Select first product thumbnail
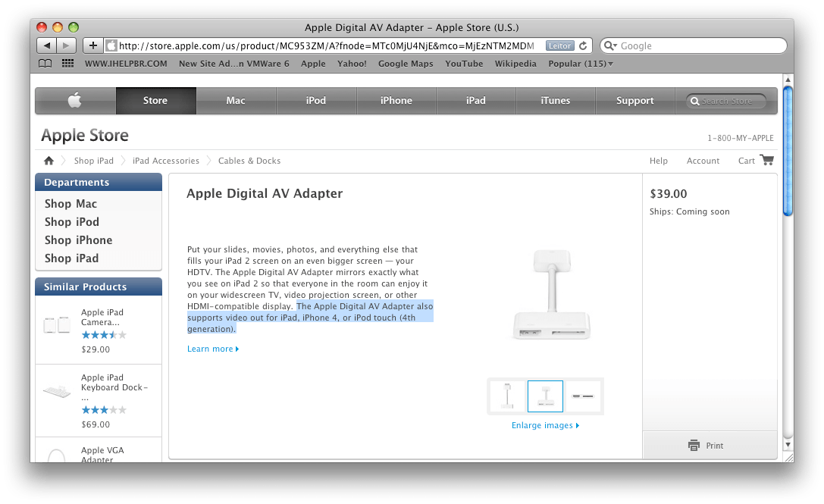824x504 pixels. click(508, 396)
